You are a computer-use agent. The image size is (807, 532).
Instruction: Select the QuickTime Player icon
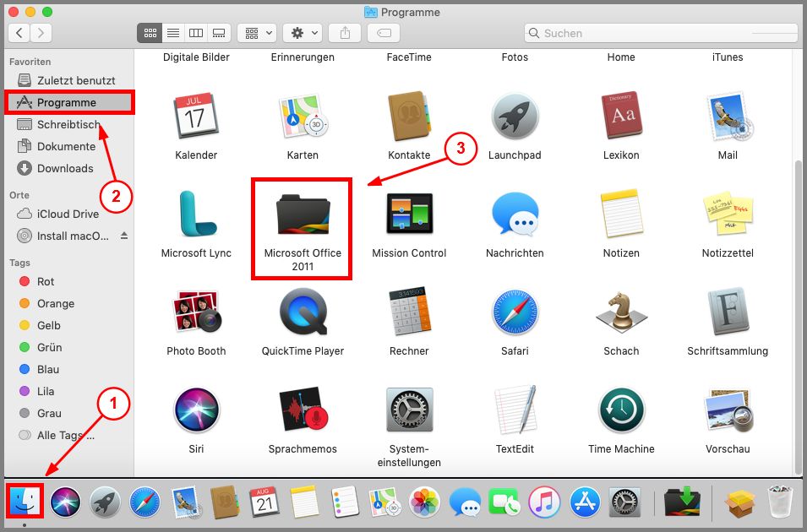[x=303, y=312]
